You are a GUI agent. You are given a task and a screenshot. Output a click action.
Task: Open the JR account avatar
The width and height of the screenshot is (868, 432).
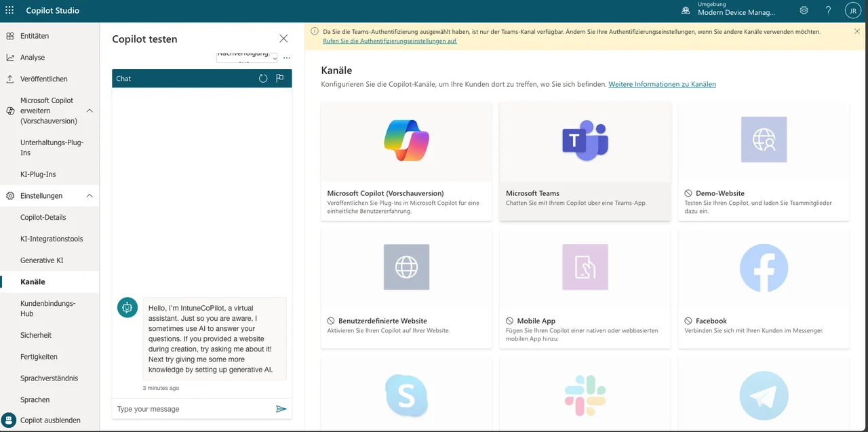pyautogui.click(x=853, y=10)
